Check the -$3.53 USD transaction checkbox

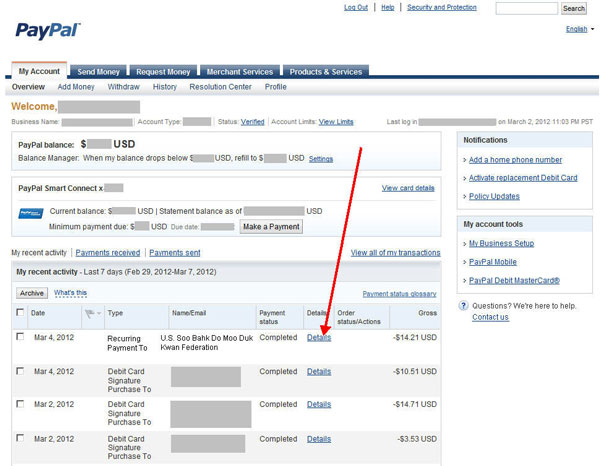click(20, 438)
